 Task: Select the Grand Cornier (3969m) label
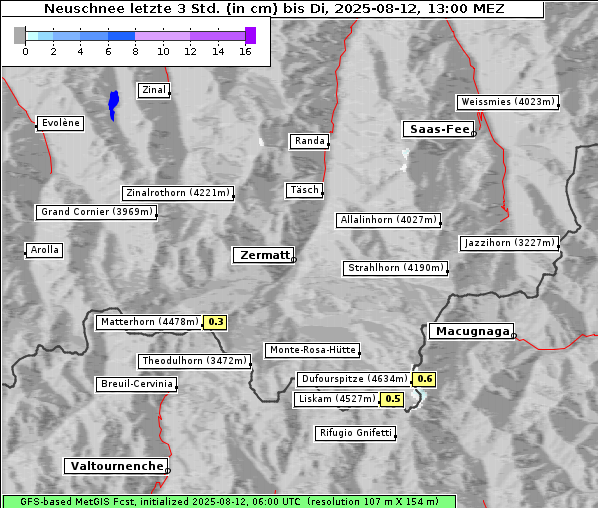click(96, 212)
